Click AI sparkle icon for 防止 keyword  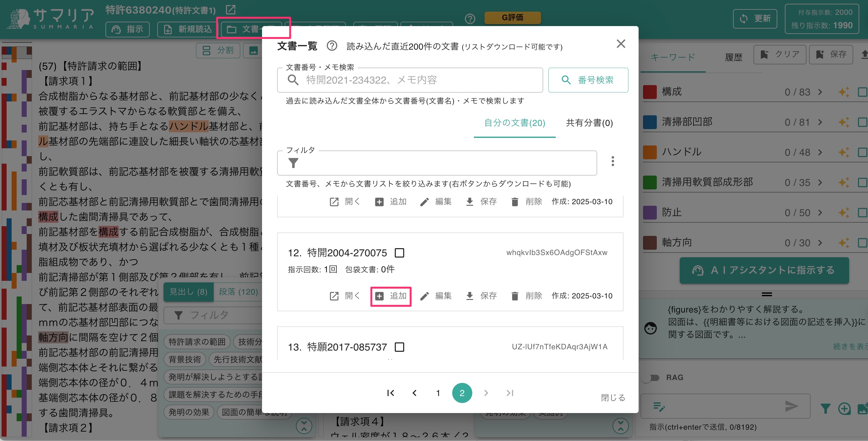pos(844,212)
